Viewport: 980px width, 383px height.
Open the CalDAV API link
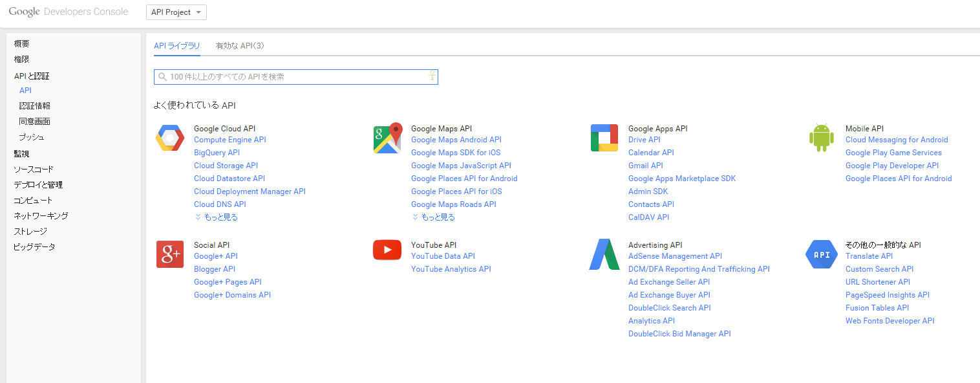(x=649, y=217)
